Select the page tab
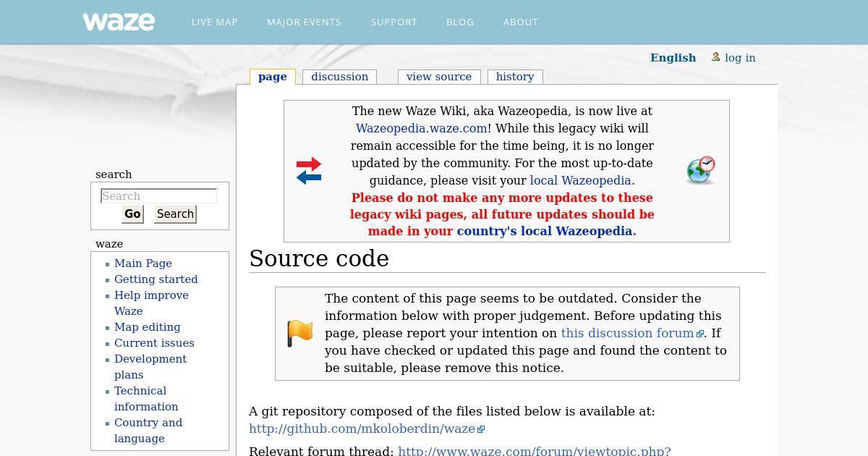 click(273, 77)
